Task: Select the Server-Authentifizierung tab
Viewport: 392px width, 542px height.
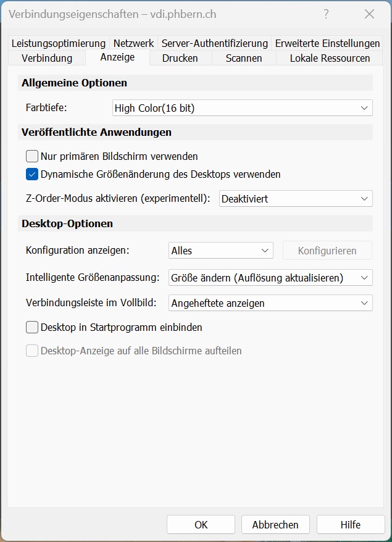Action: tap(214, 43)
